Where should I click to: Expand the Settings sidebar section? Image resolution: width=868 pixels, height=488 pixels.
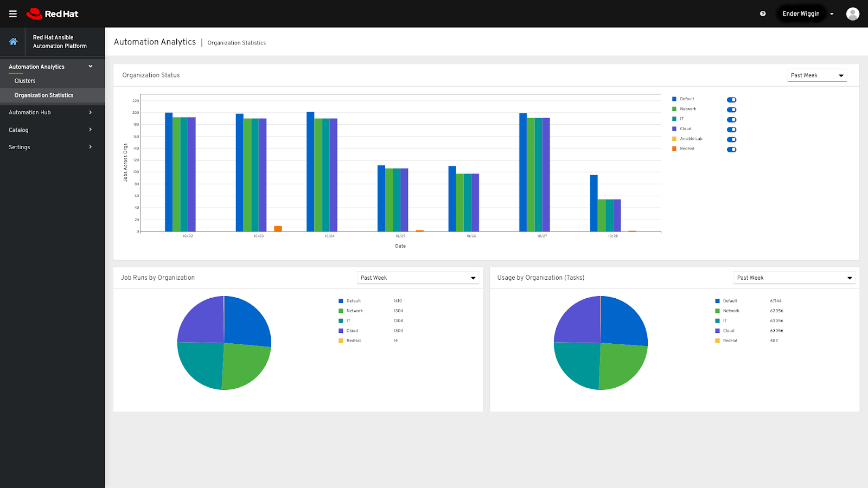[x=50, y=147]
